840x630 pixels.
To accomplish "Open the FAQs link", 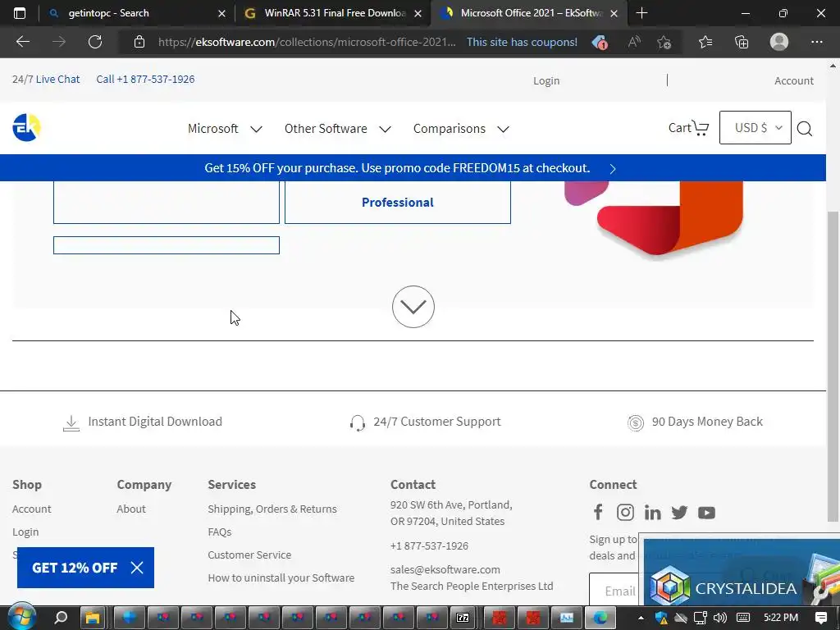I will point(220,532).
